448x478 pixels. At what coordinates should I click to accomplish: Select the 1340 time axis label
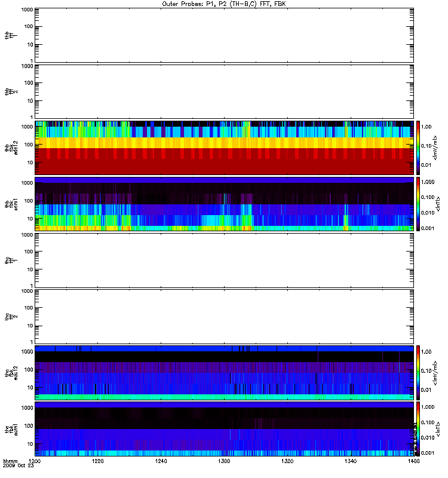point(351,461)
